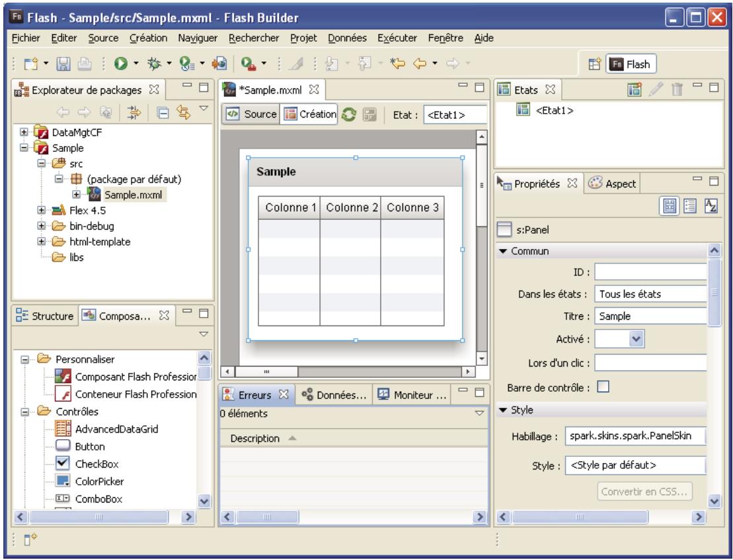Select the ColorPicker component
Viewport: 733px width, 560px height.
[x=99, y=481]
